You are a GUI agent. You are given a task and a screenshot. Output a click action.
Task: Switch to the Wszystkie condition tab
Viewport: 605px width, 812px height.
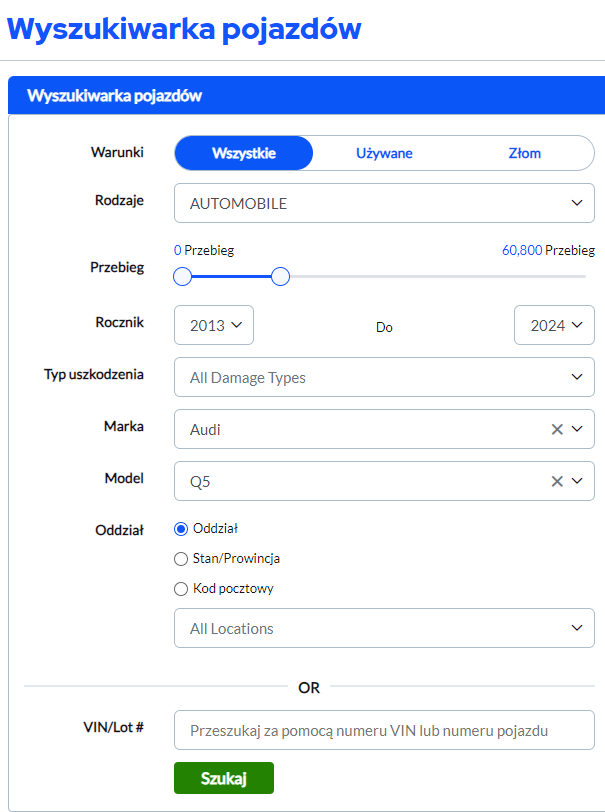click(x=244, y=153)
